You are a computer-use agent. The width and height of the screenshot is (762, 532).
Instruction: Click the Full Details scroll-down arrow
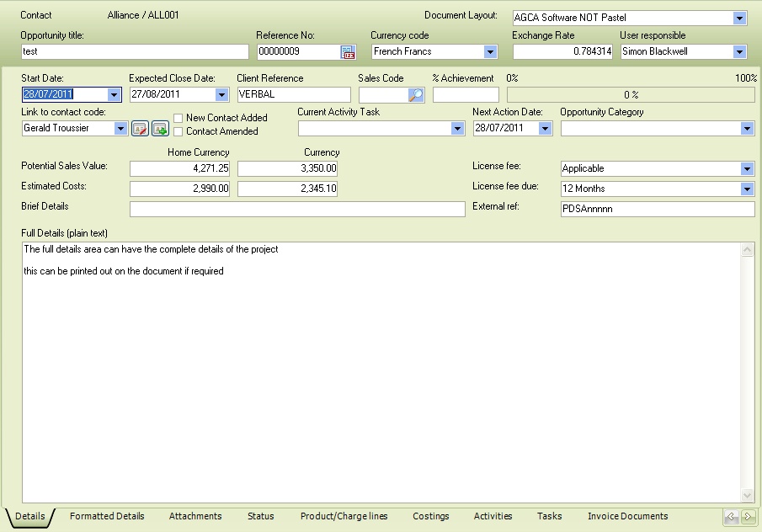[x=747, y=496]
